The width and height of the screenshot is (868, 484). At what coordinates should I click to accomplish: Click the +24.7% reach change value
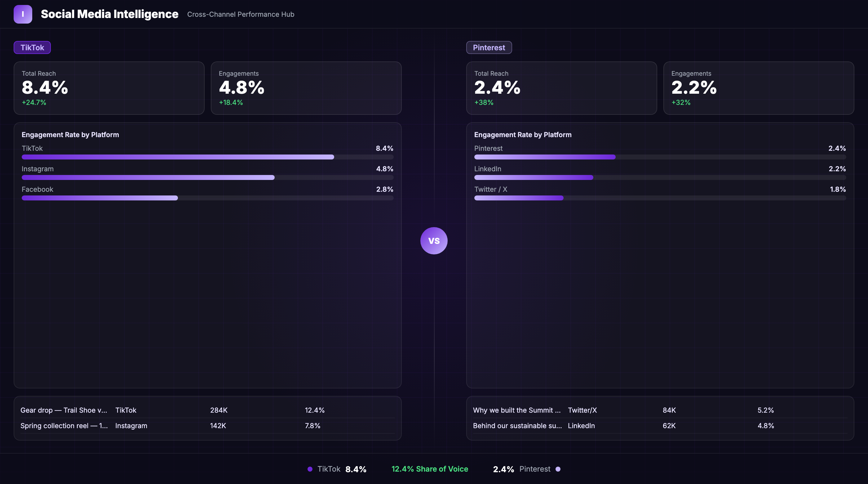coord(34,102)
